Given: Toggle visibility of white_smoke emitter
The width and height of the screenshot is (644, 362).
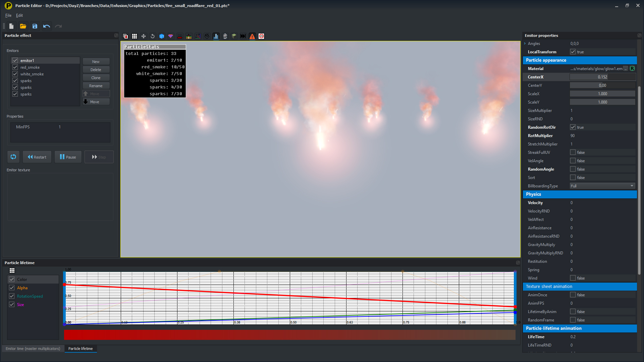Looking at the screenshot, I should [x=15, y=74].
